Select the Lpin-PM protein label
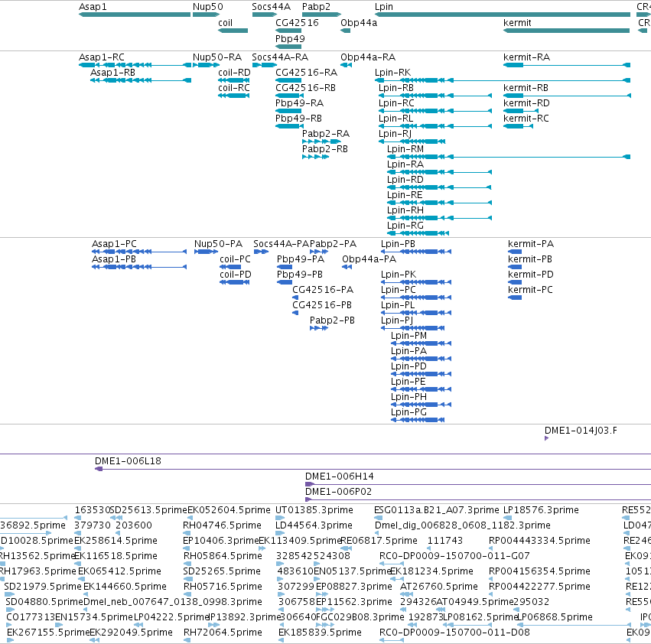The width and height of the screenshot is (651, 644). (x=409, y=336)
